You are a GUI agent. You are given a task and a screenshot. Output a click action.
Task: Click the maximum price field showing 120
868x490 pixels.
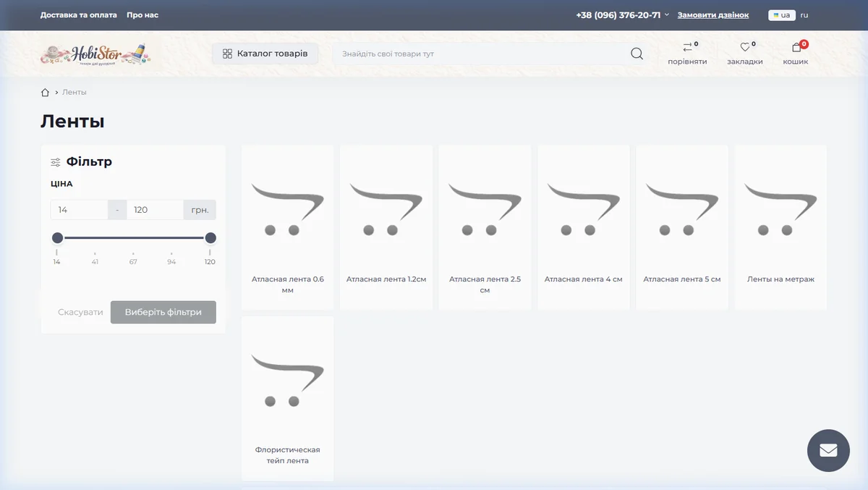pyautogui.click(x=155, y=210)
